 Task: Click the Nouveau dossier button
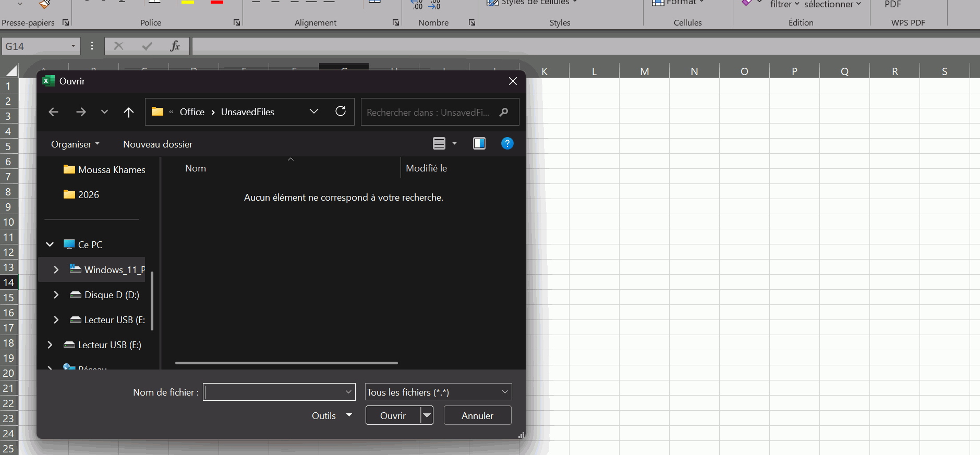coord(158,144)
